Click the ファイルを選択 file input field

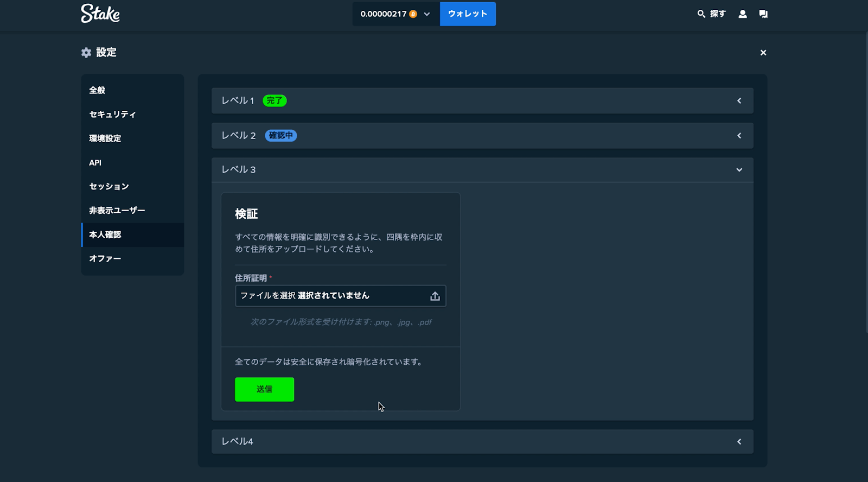click(340, 296)
